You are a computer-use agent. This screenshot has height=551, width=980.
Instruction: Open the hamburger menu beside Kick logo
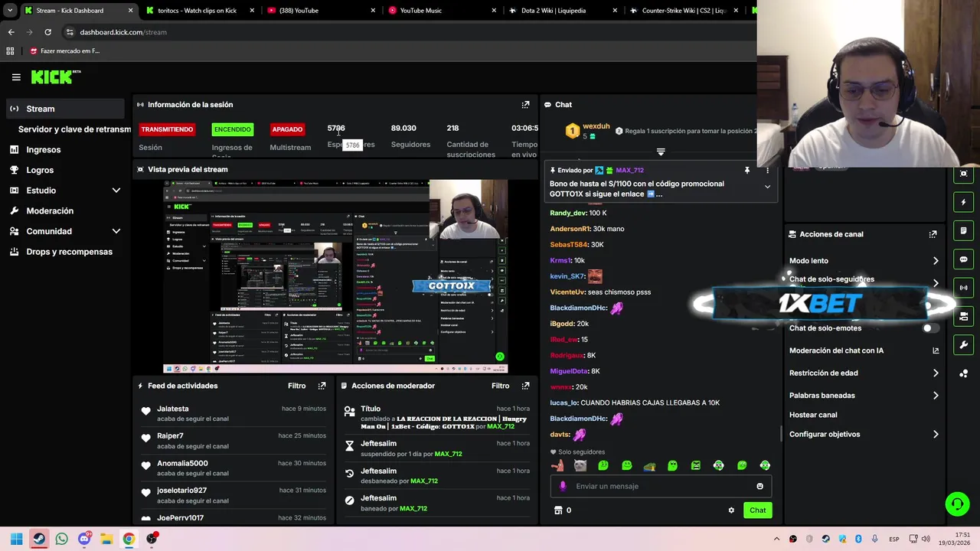[x=16, y=77]
